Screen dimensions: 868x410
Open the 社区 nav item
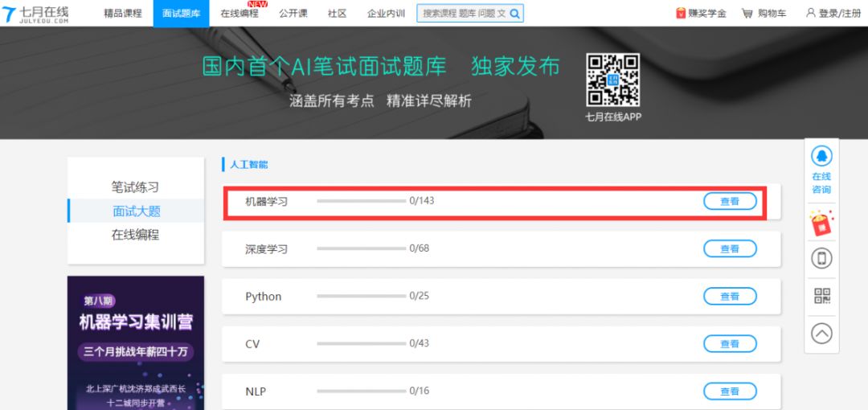(337, 14)
